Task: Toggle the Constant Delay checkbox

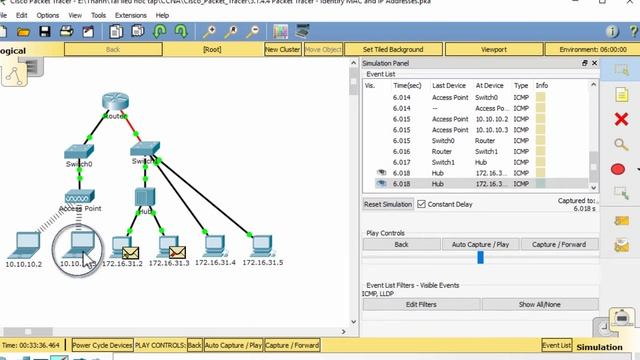Action: (421, 204)
